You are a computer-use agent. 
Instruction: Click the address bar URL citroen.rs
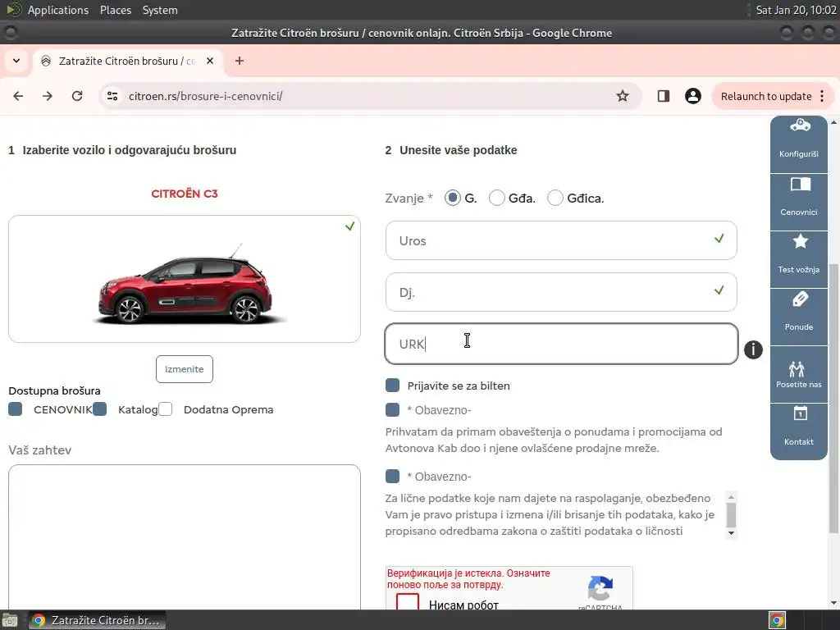point(205,96)
